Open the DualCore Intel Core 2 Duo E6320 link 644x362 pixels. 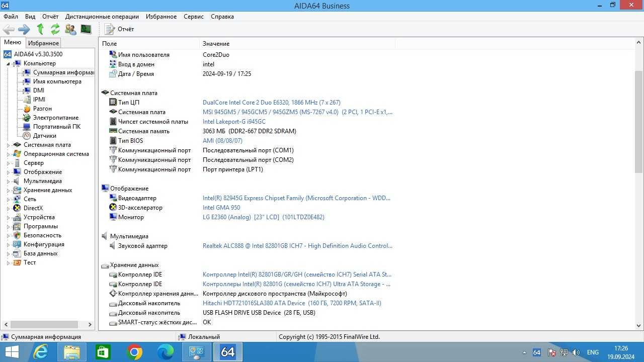point(271,103)
